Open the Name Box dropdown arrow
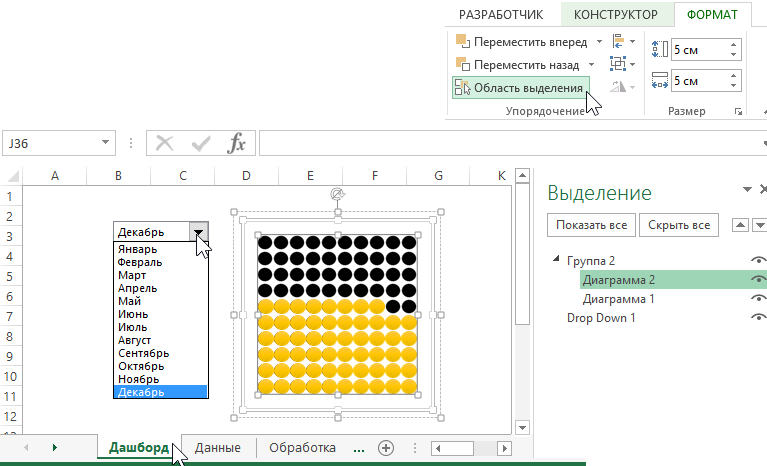This screenshot has height=466, width=767. [107, 144]
